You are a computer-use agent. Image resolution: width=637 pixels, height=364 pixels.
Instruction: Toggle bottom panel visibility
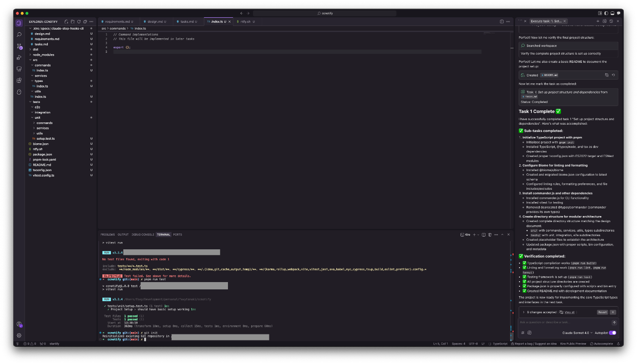pyautogui.click(x=612, y=13)
